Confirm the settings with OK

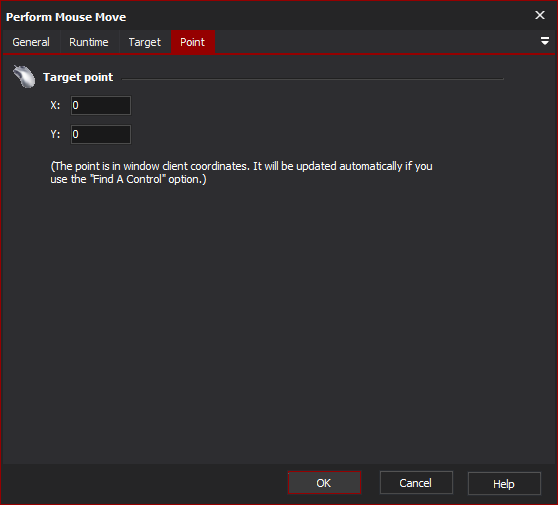324,483
